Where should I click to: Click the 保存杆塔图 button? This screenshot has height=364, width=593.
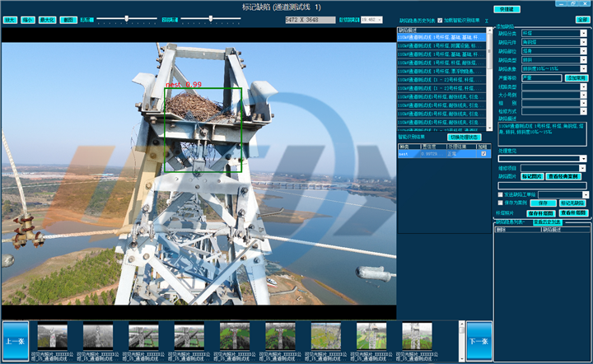[541, 213]
